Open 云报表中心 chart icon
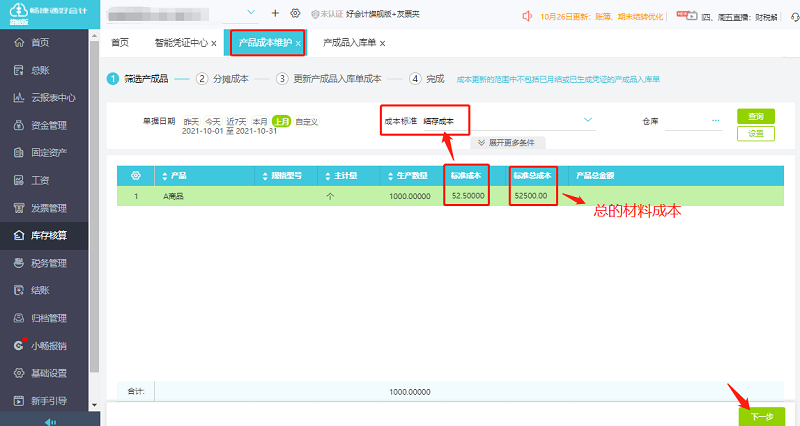 pyautogui.click(x=19, y=97)
